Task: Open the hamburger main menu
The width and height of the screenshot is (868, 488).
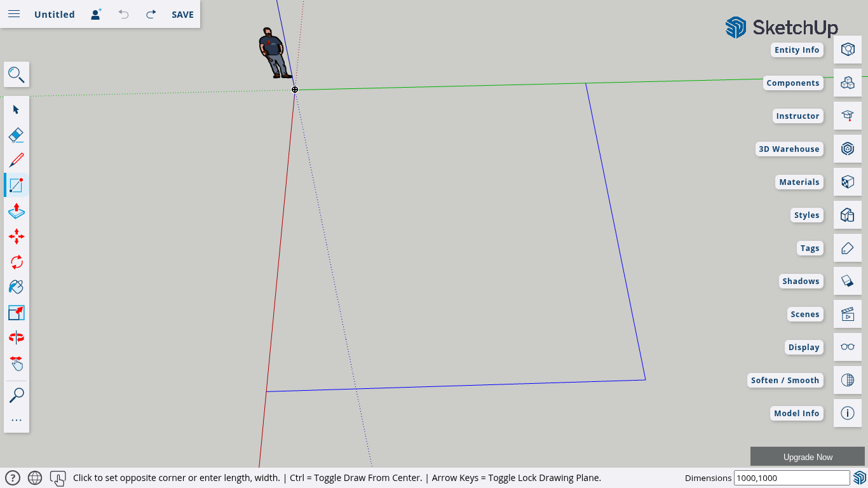Action: (14, 14)
